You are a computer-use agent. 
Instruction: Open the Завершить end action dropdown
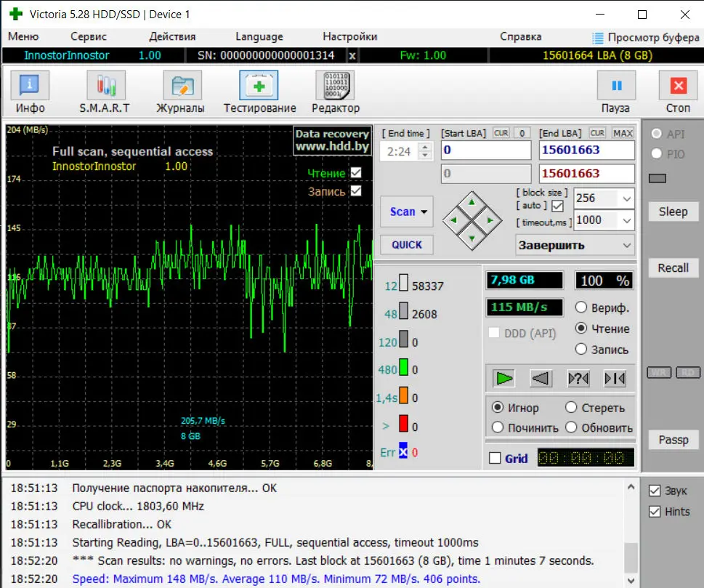click(x=575, y=245)
